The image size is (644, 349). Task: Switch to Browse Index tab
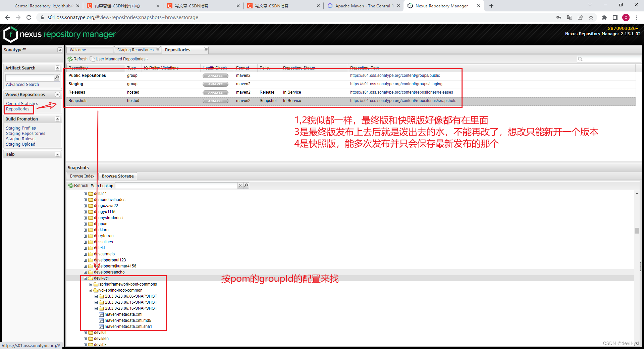[82, 176]
